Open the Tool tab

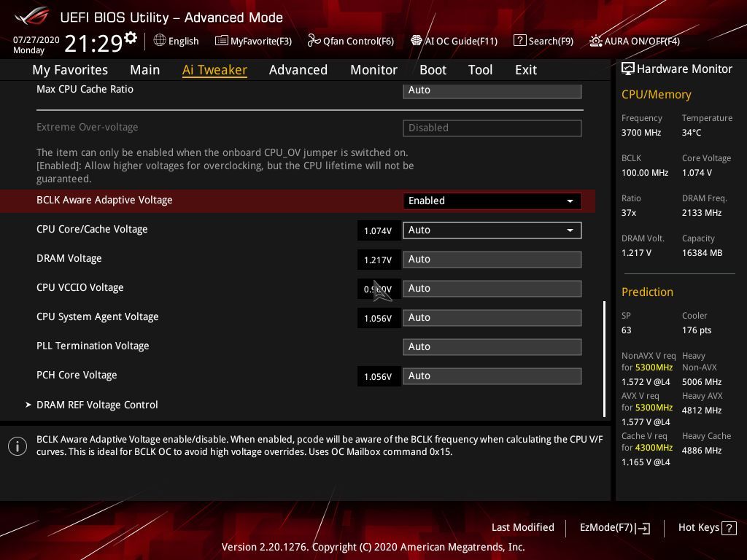point(480,70)
